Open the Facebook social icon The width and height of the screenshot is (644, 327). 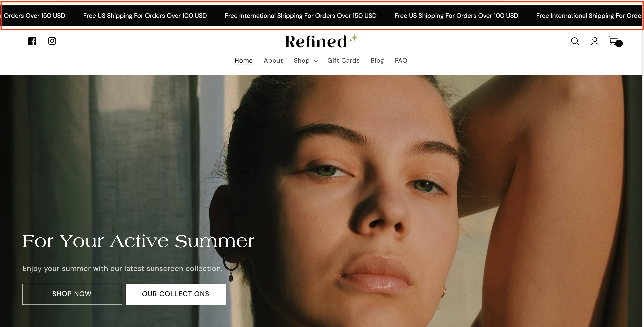(32, 41)
